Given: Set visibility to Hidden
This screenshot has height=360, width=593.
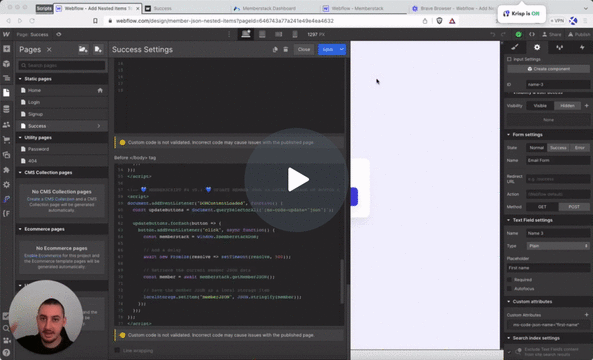Looking at the screenshot, I should click(567, 106).
